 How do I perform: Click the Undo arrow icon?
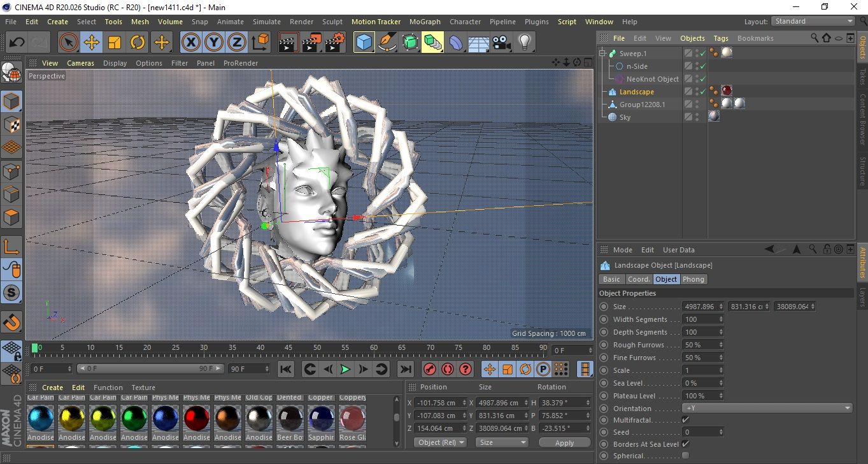click(17, 43)
